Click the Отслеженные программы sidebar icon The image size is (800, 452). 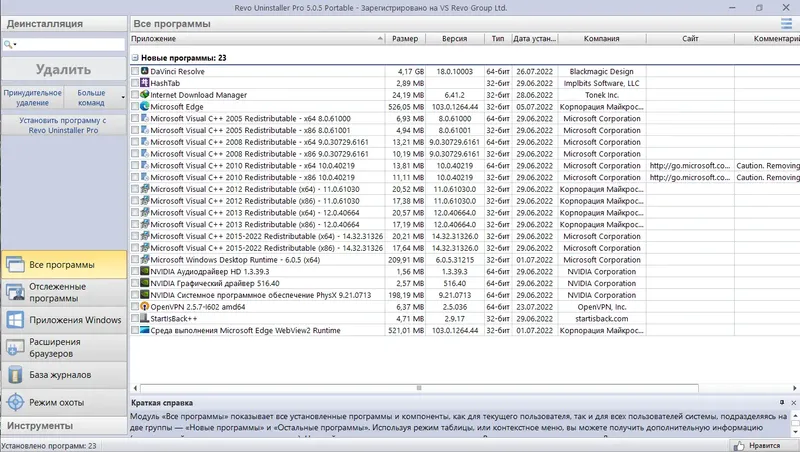point(15,292)
